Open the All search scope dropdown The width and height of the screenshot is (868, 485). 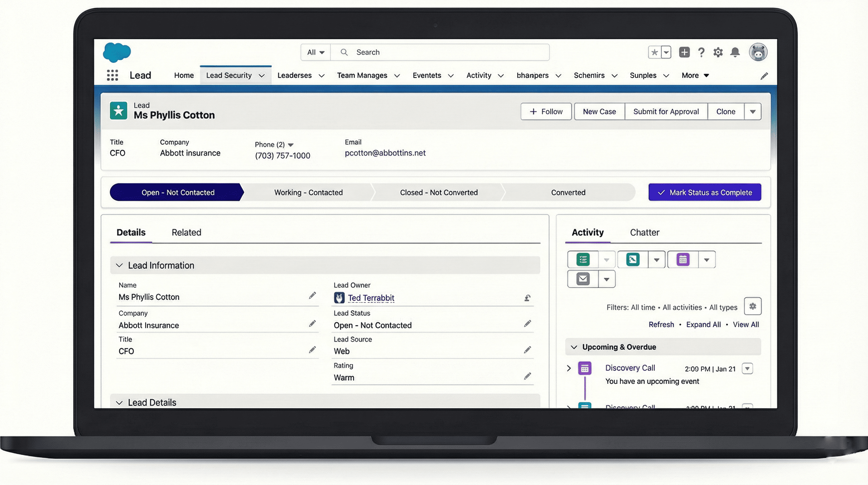point(315,52)
